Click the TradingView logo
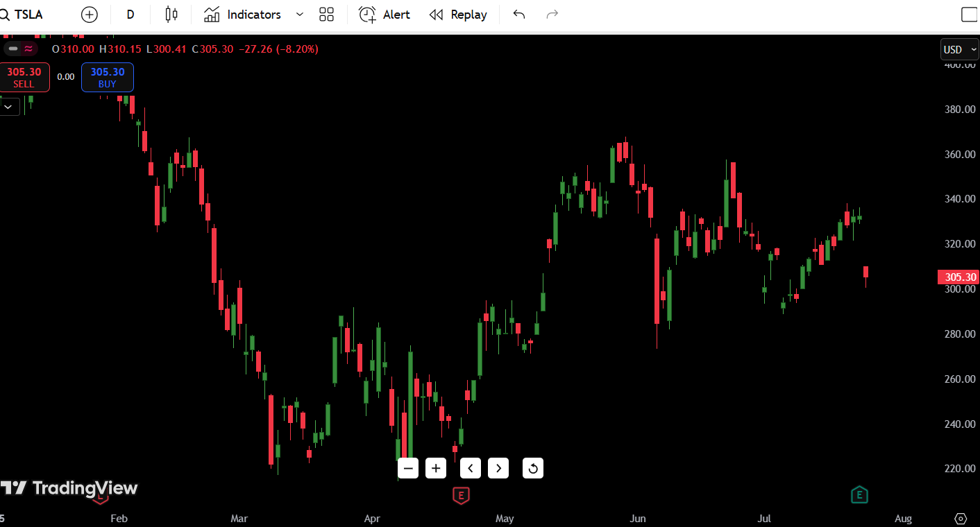980x527 pixels. (69, 488)
